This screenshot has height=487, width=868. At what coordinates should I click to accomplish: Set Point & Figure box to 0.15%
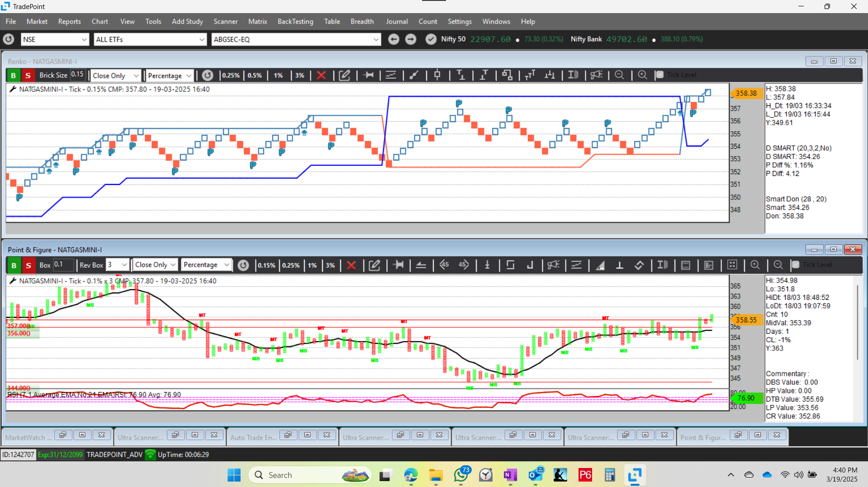pos(266,265)
